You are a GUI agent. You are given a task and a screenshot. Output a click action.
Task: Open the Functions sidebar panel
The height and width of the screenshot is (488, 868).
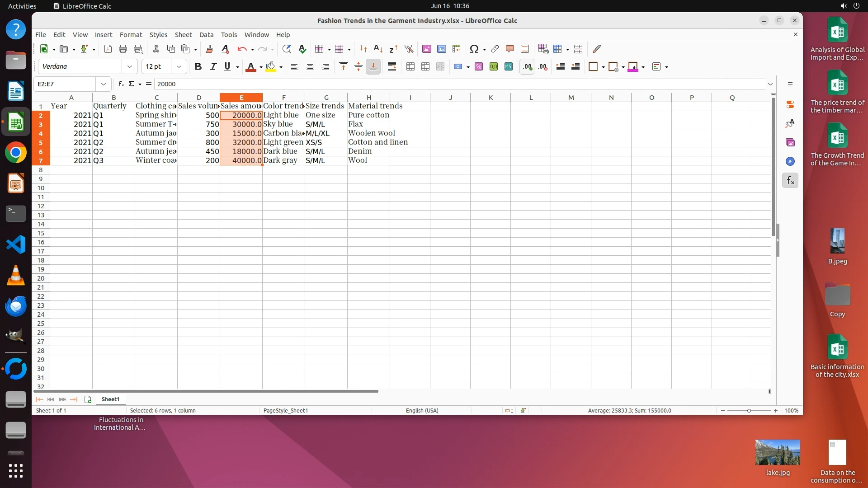(x=790, y=181)
